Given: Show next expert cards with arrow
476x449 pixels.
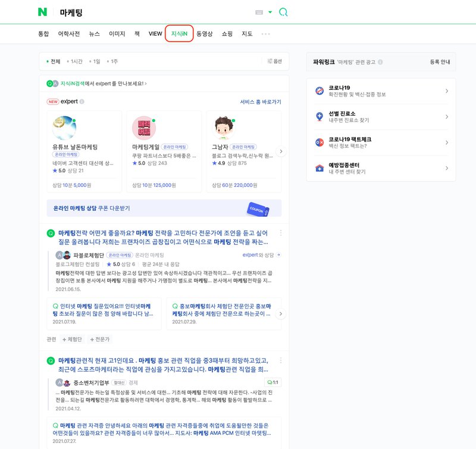Looking at the screenshot, I should 281,151.
